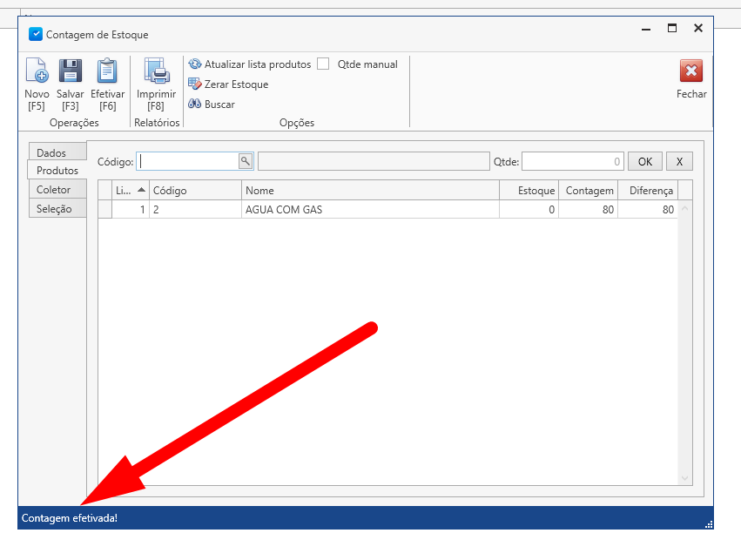
Task: Sort by the Li... column header arrow
Action: [x=141, y=191]
